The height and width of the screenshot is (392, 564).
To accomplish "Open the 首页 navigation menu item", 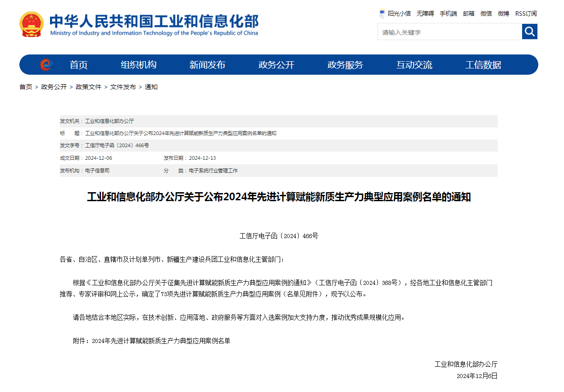I will point(78,65).
